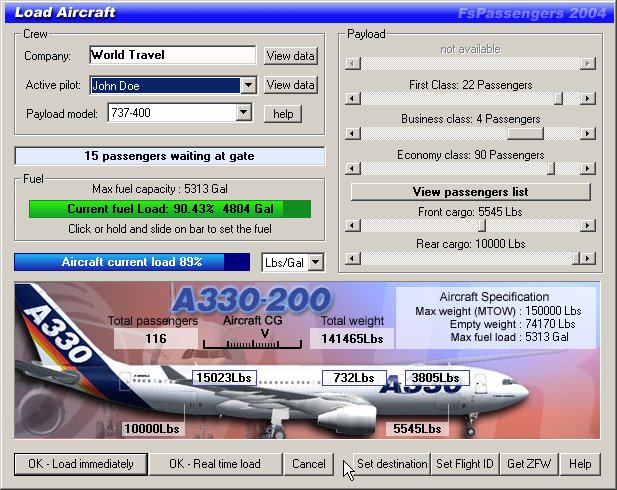Click '15 passengers waiting at gate' banner
Screen dimensions: 617x490
coord(170,156)
